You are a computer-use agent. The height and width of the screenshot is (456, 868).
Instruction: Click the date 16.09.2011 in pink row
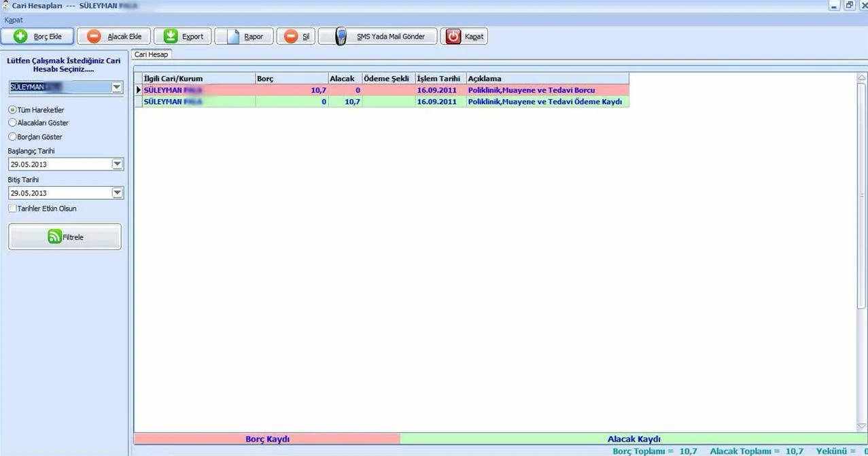(436, 90)
